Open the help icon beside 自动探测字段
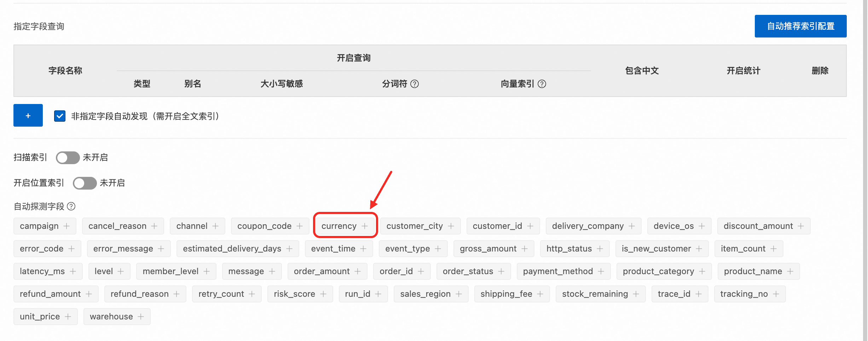The width and height of the screenshot is (868, 341). (x=71, y=206)
